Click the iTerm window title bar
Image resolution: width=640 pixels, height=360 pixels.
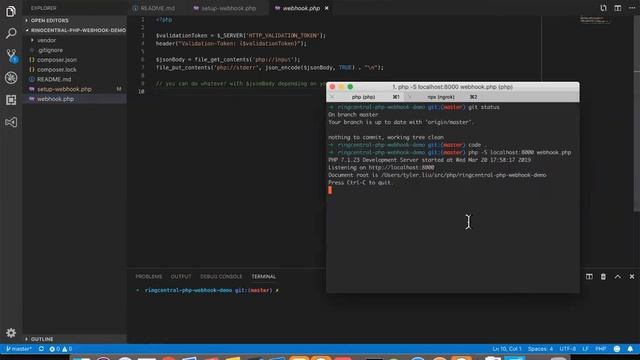452,87
